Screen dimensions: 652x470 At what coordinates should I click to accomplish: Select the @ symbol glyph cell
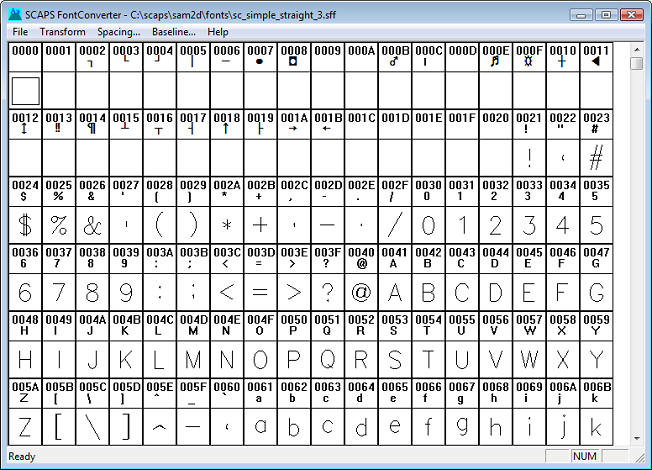coord(361,292)
